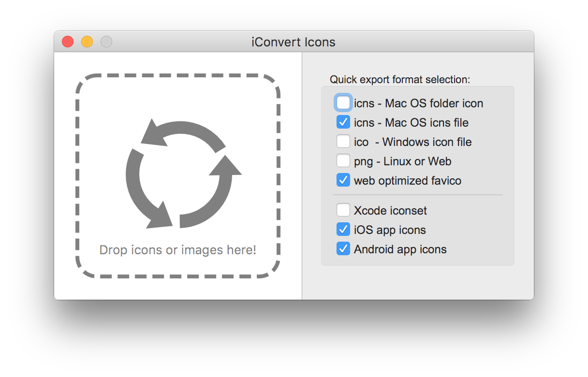Uncheck icns Mac OS icns file option
The width and height of the screenshot is (588, 377).
343,122
